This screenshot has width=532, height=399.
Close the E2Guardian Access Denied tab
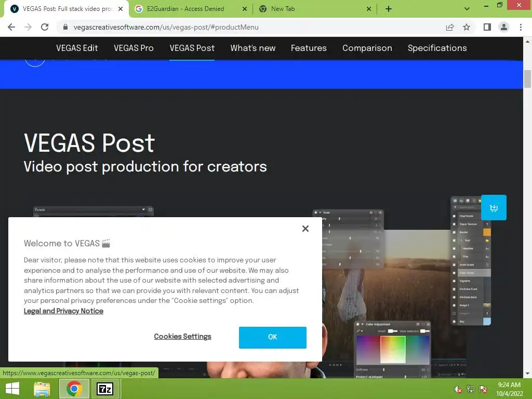tap(245, 9)
